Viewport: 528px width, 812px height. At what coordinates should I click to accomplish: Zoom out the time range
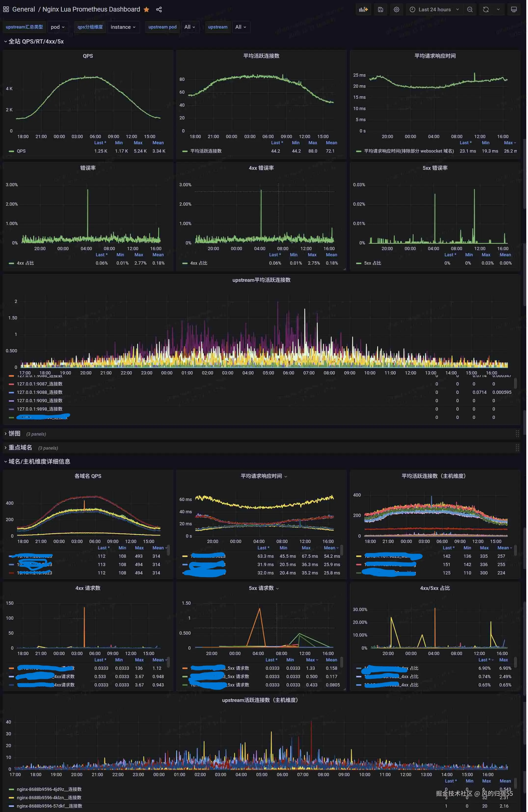(470, 10)
